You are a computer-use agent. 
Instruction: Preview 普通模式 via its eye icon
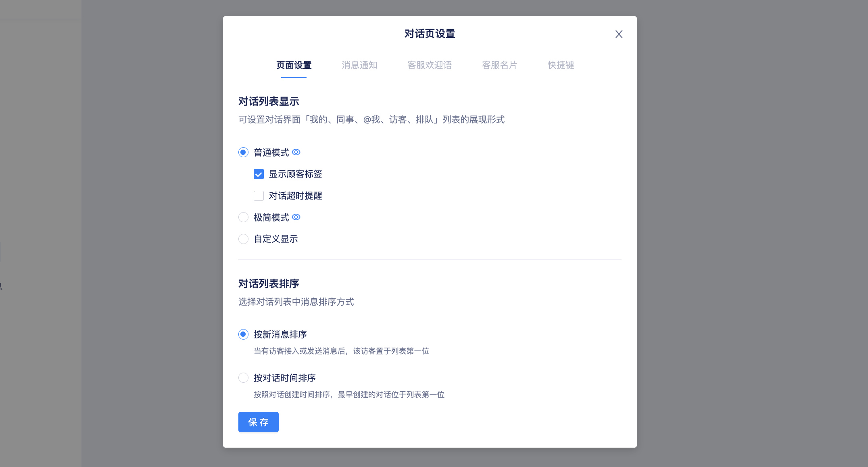coord(296,152)
